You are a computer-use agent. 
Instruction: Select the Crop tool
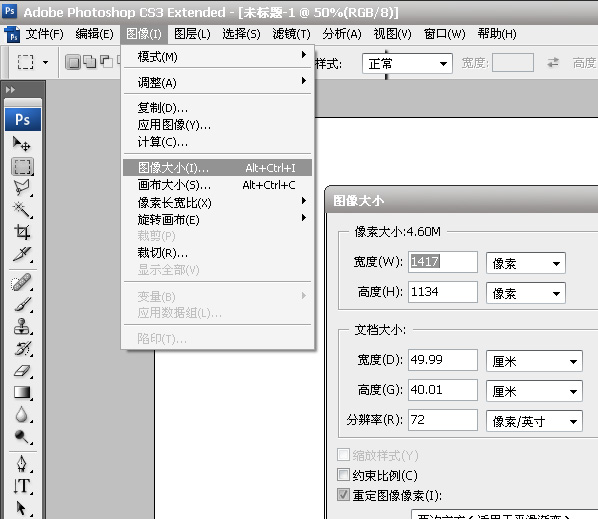(22, 231)
